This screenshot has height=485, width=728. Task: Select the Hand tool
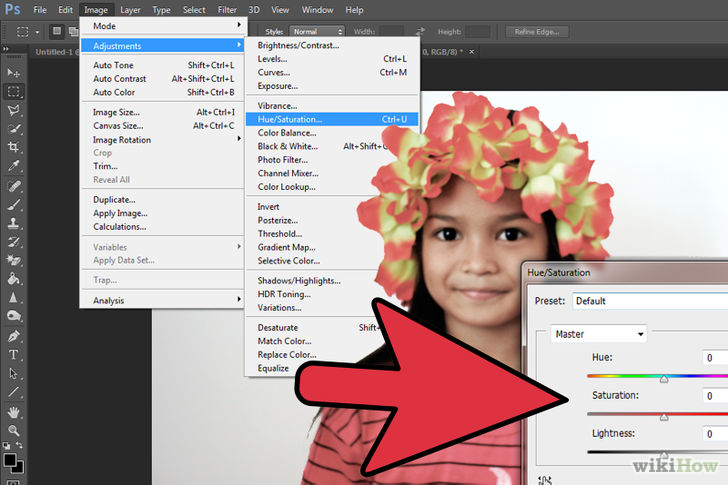13,412
